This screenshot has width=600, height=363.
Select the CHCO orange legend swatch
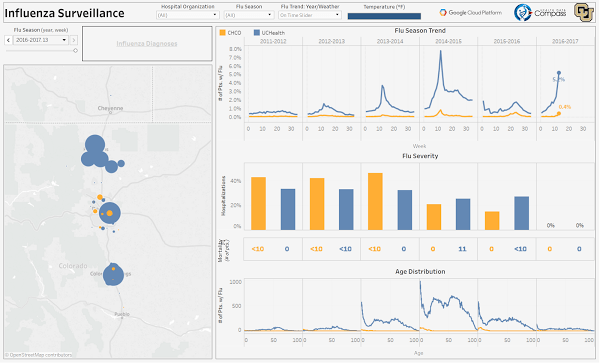[222, 33]
